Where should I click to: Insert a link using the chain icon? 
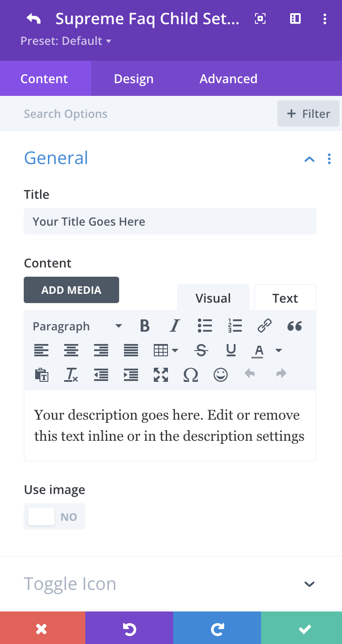pos(264,326)
